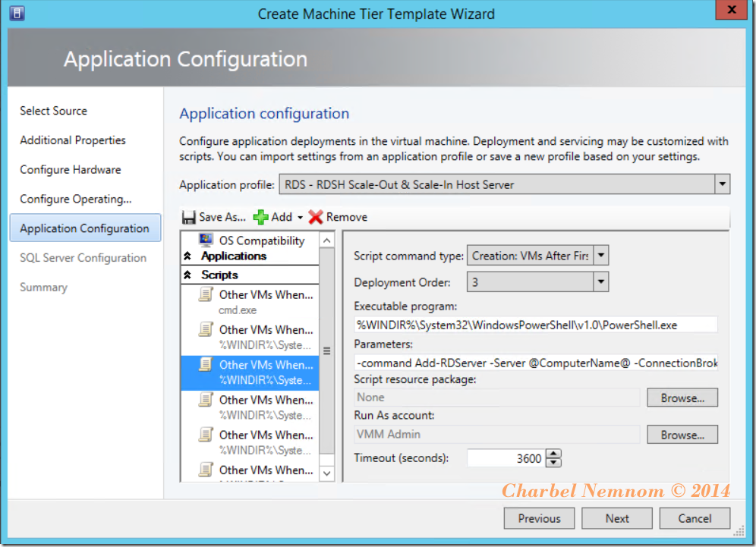Click the Save As floppy disk icon
The height and width of the screenshot is (547, 756).
188,217
